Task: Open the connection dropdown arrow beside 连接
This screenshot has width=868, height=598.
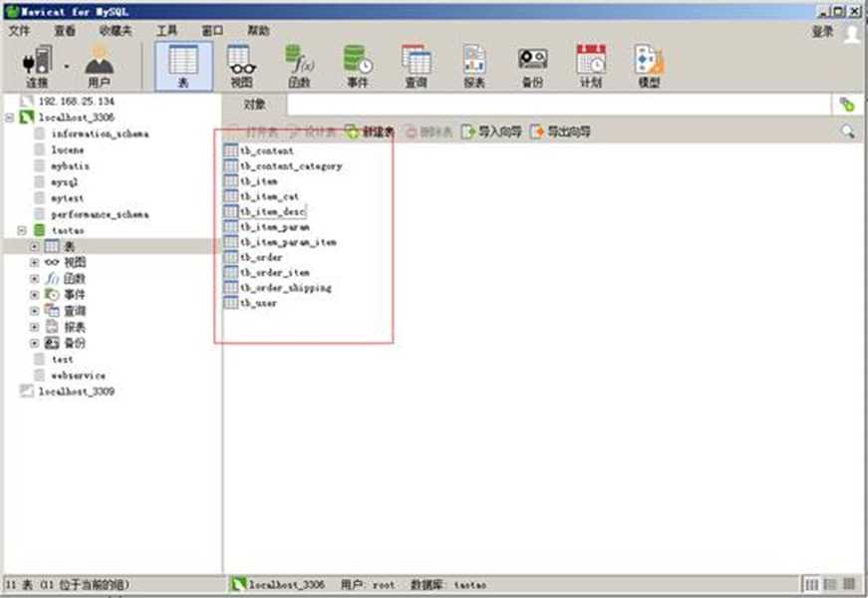Action: (x=67, y=67)
